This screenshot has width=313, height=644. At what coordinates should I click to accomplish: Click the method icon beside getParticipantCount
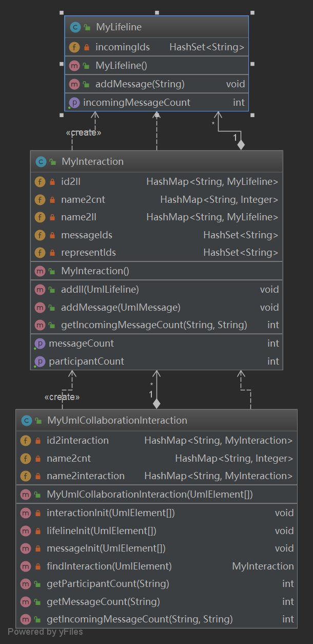pyautogui.click(x=25, y=584)
